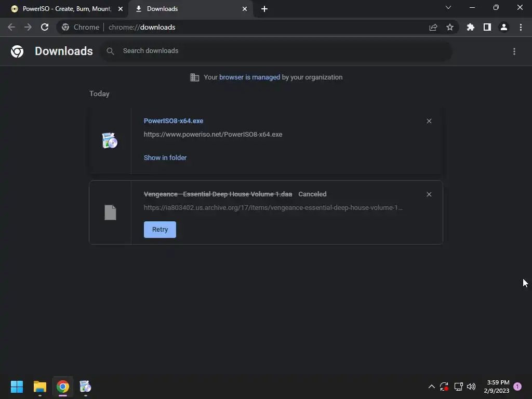Open the PowerISO setup taskbar icon
The height and width of the screenshot is (399, 532).
[x=85, y=387]
